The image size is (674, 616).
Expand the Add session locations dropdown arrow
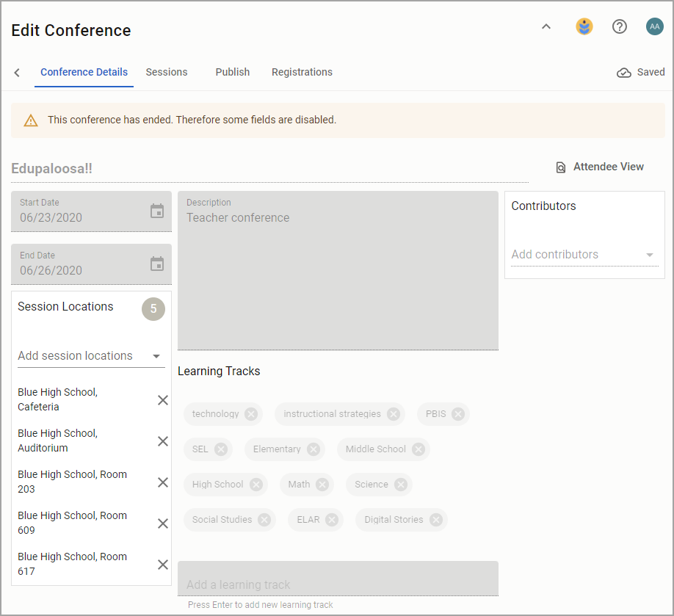click(156, 356)
